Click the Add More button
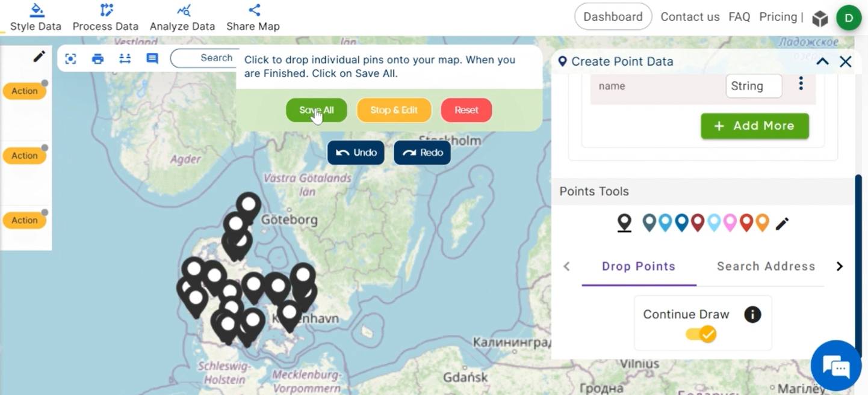This screenshot has height=395, width=868. click(755, 126)
